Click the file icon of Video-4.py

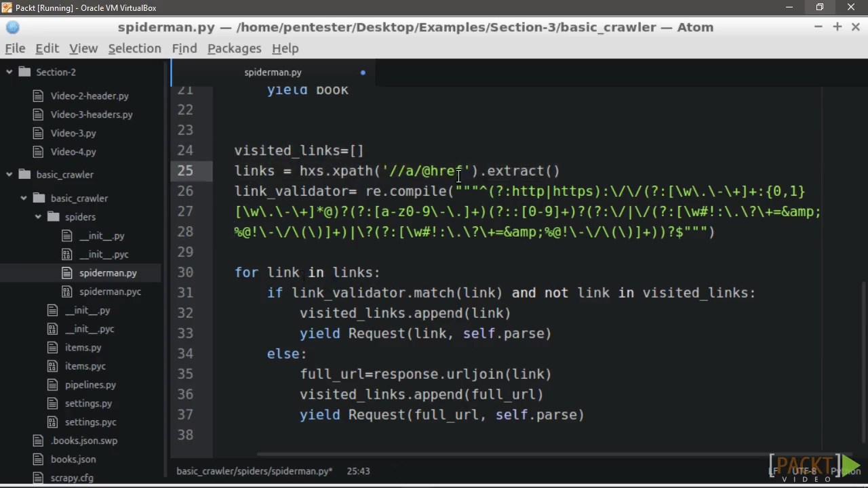coord(39,152)
